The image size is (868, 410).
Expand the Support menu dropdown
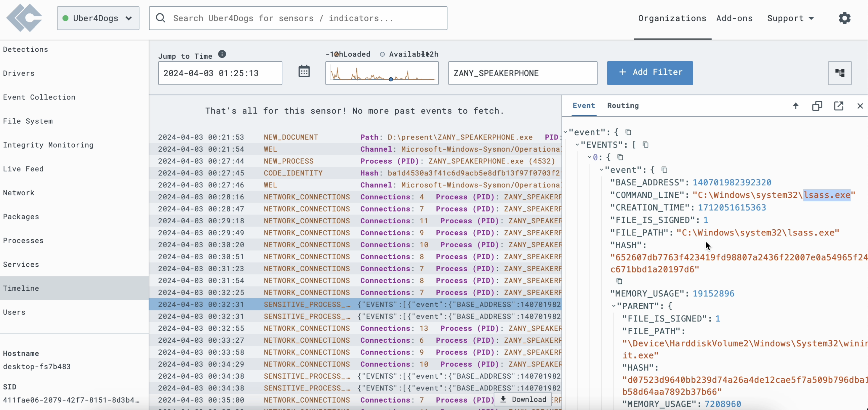pos(790,18)
